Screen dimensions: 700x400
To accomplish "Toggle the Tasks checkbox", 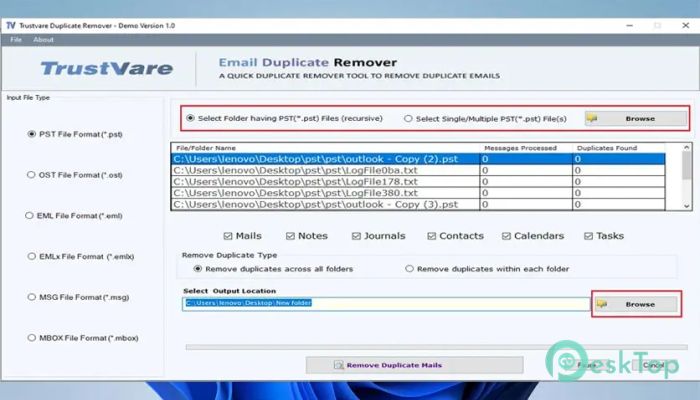I will 588,236.
